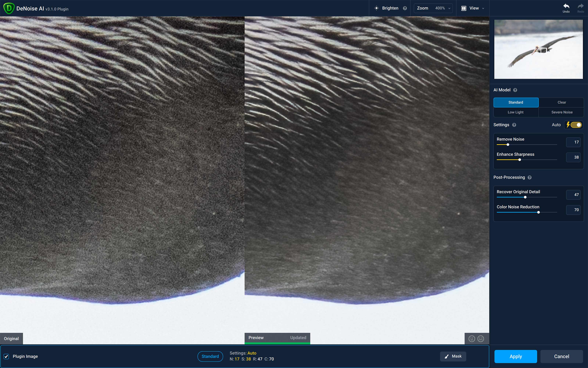This screenshot has height=368, width=588.
Task: Click the happy face feedback icon
Action: [472, 339]
